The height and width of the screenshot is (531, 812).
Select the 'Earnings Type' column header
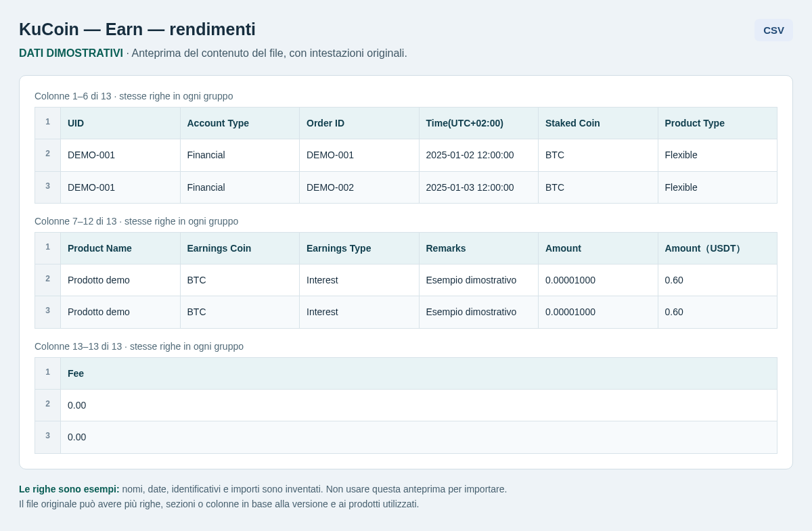click(x=359, y=248)
